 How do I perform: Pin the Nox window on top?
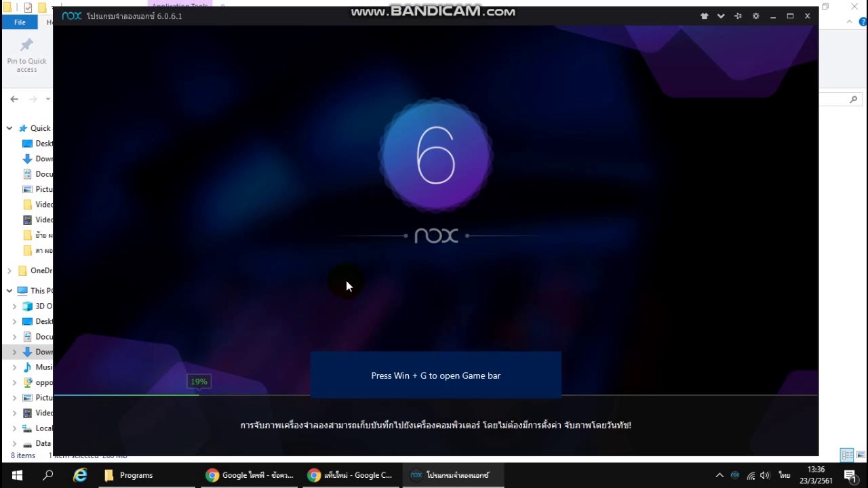click(738, 16)
